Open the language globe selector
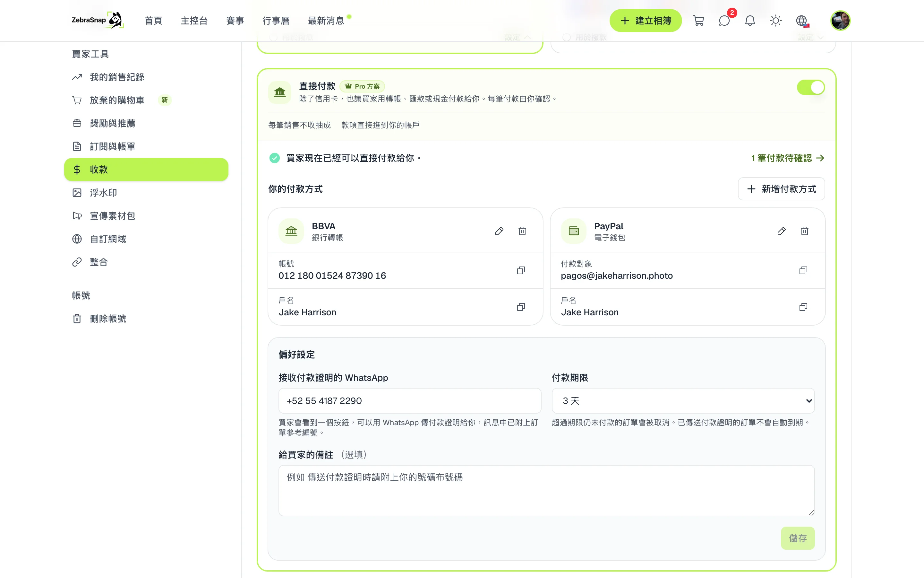 click(801, 21)
